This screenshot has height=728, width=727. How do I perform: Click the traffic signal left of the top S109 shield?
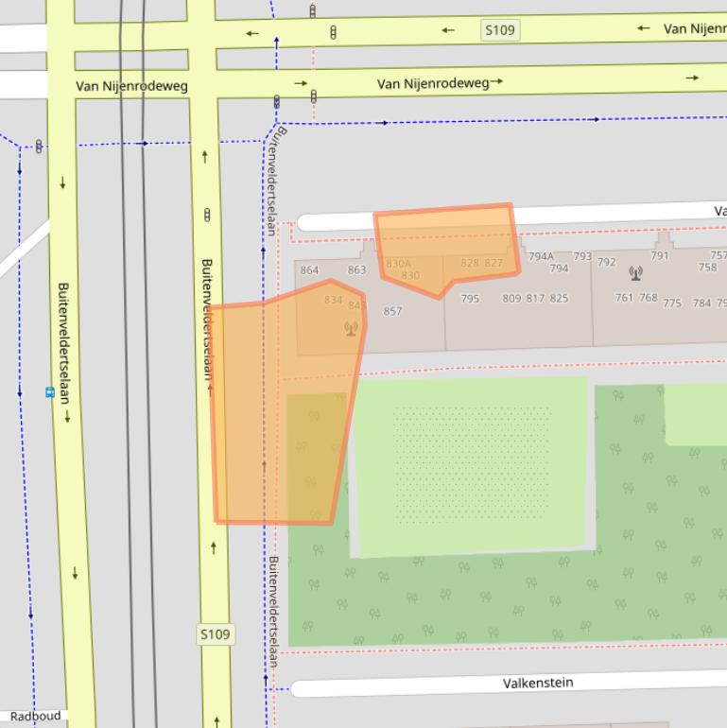point(333,32)
